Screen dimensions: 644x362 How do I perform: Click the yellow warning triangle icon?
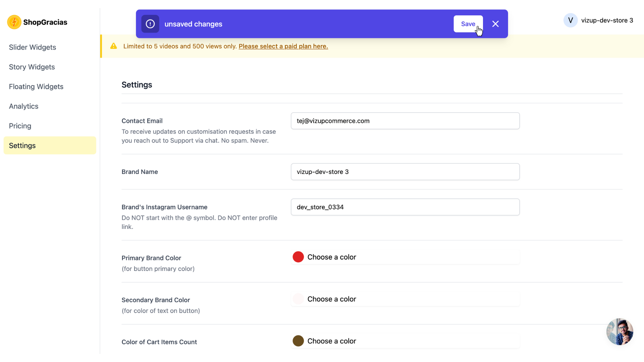(x=114, y=46)
